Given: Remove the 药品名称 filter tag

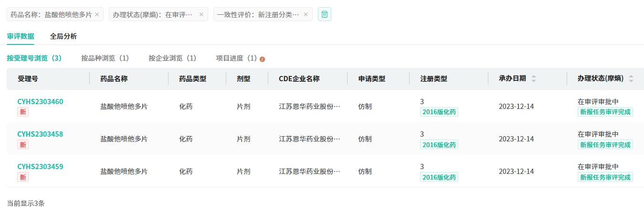Looking at the screenshot, I should (97, 14).
